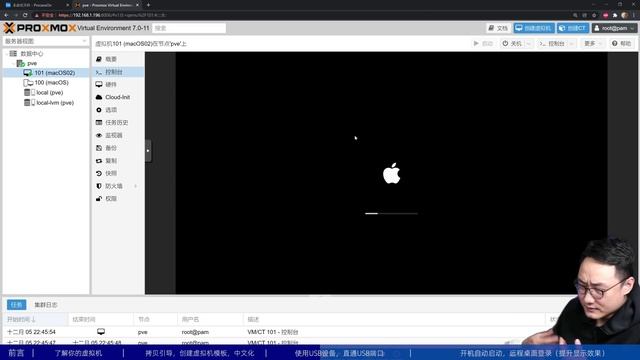Click the Proxmox search field

pyautogui.click(x=189, y=28)
